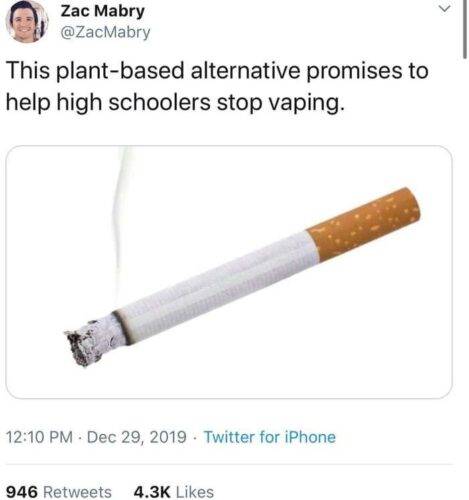Click the tweet text about vaping

pyautogui.click(x=217, y=87)
